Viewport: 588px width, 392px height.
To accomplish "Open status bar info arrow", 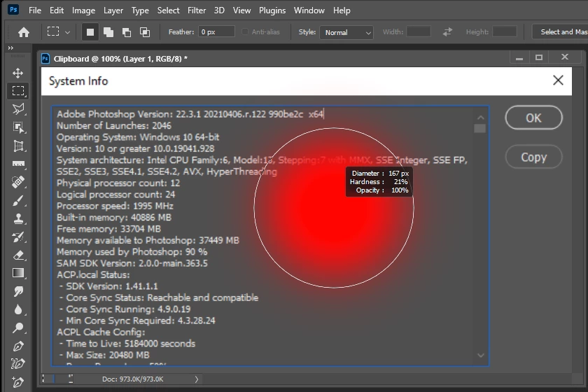I will click(x=197, y=379).
